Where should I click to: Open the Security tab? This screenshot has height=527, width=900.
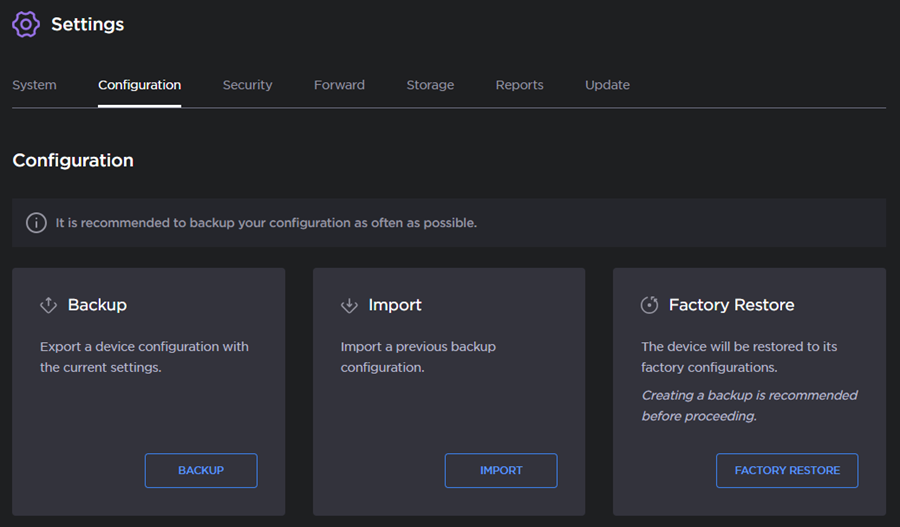247,85
